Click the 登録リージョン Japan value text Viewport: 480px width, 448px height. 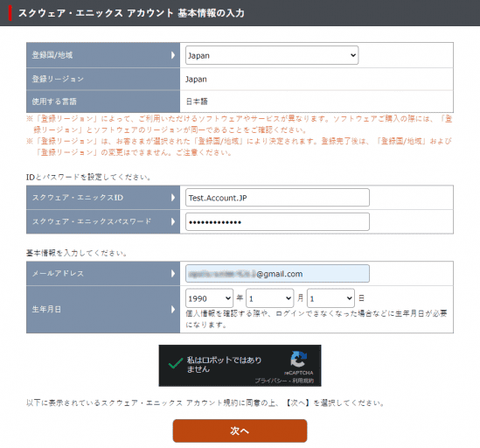pos(196,80)
